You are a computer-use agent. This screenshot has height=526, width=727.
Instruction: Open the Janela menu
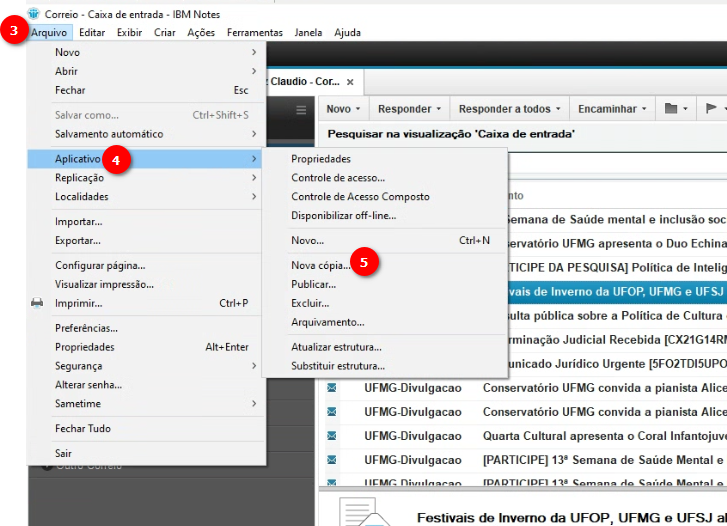click(x=308, y=32)
